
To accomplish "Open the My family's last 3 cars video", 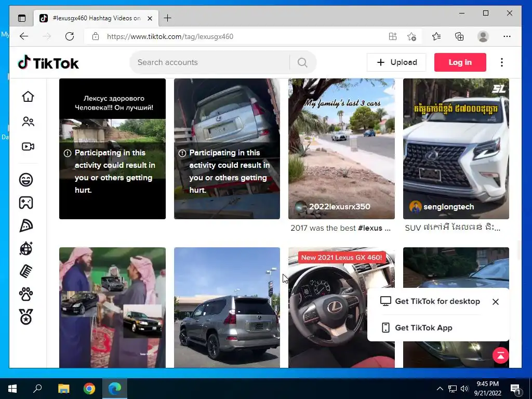I will point(342,149).
